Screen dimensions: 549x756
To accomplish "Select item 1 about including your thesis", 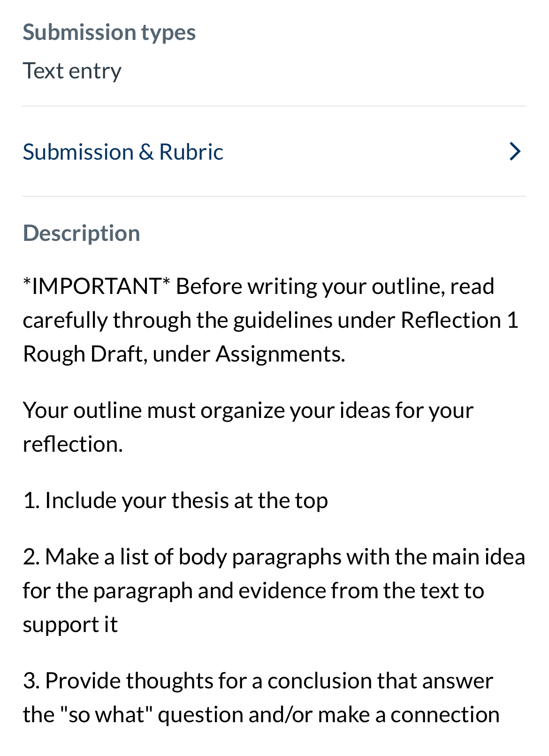I will pos(176,500).
